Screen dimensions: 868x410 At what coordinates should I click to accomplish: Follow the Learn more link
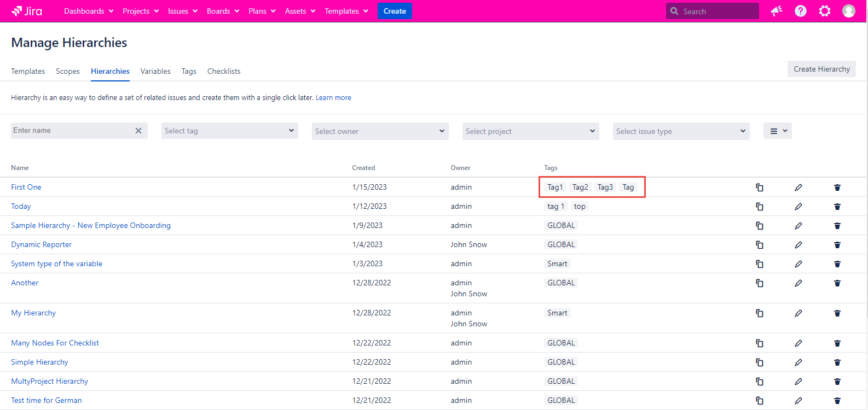[333, 98]
